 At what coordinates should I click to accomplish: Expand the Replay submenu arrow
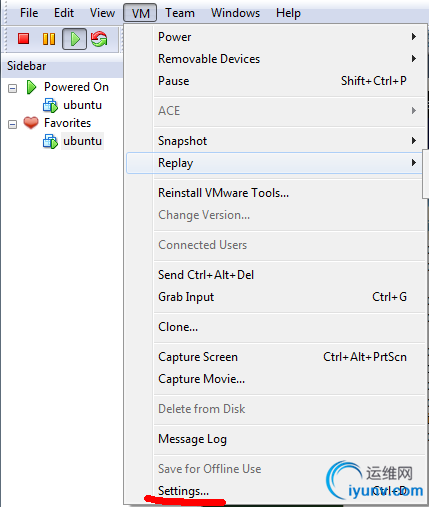414,163
